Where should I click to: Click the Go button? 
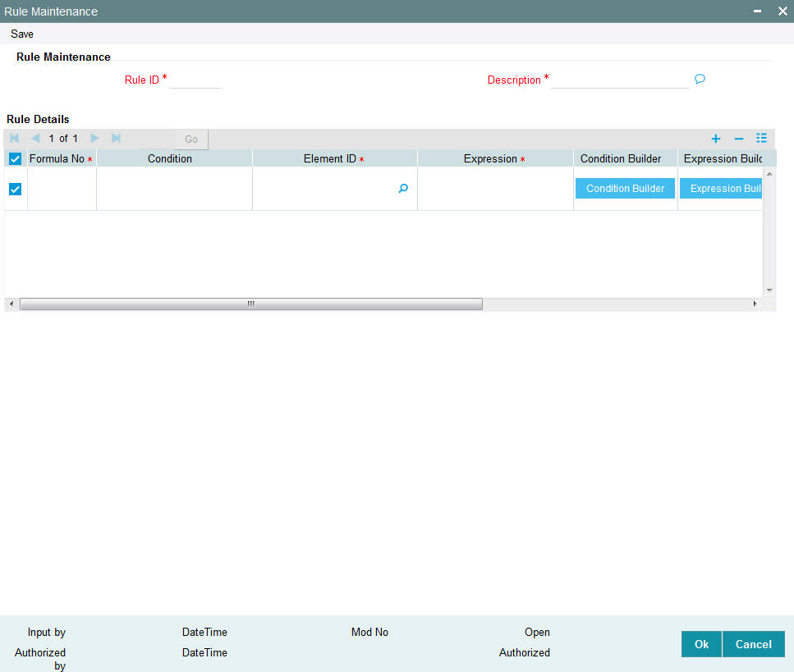pyautogui.click(x=190, y=139)
